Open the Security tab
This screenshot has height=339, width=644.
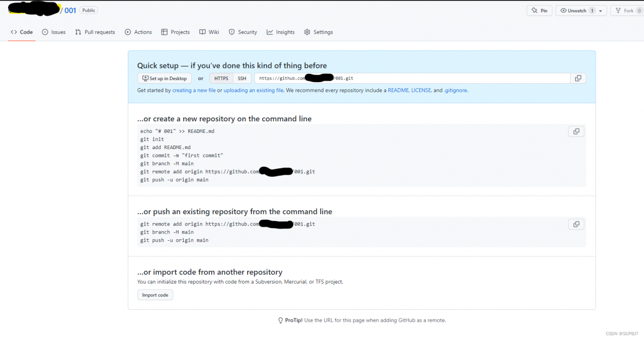pos(243,32)
